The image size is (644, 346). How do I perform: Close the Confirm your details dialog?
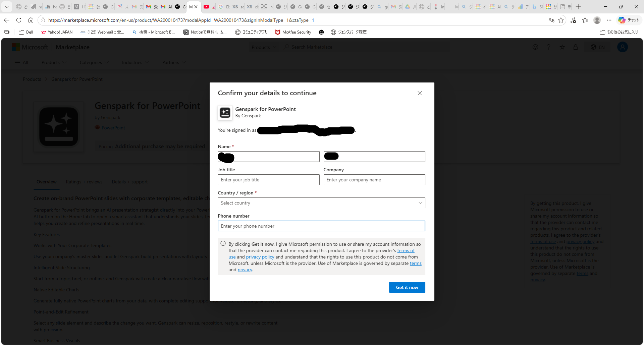pyautogui.click(x=420, y=93)
